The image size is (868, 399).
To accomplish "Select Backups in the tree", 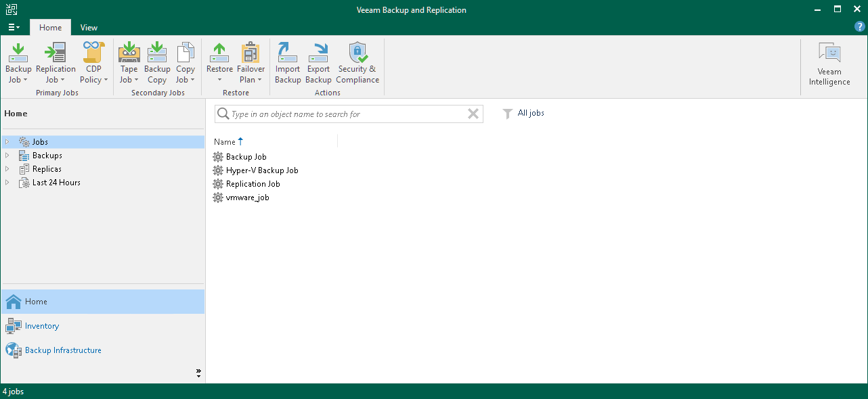I will (x=47, y=156).
